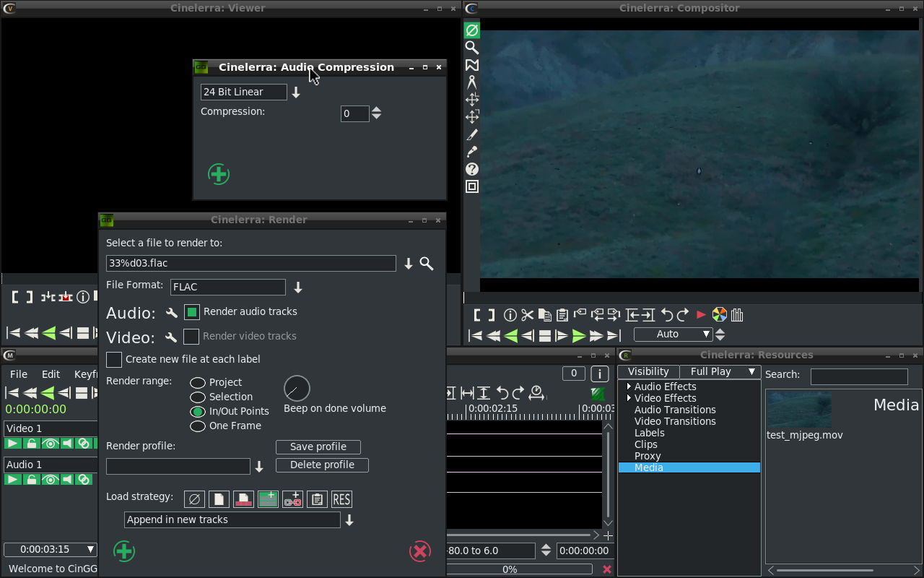The width and height of the screenshot is (924, 578).
Task: Expand the Audio Effects tree item
Action: pyautogui.click(x=629, y=387)
